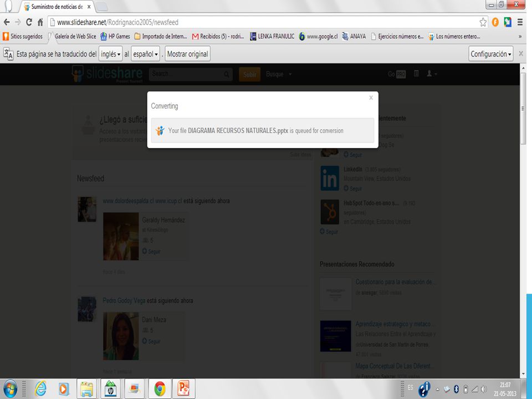
Task: Click the Bluetooth icon in the system tray
Action: pyautogui.click(x=456, y=390)
